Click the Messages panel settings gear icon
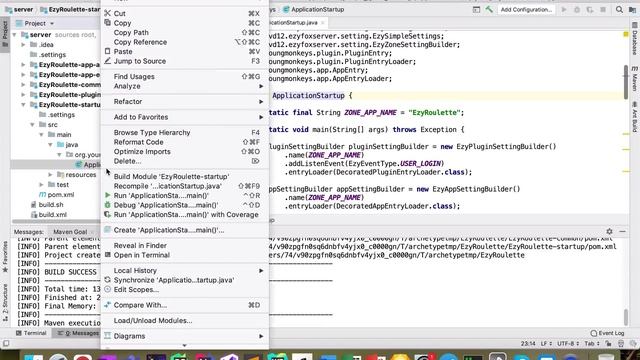This screenshot has width=640, height=360. (x=609, y=231)
